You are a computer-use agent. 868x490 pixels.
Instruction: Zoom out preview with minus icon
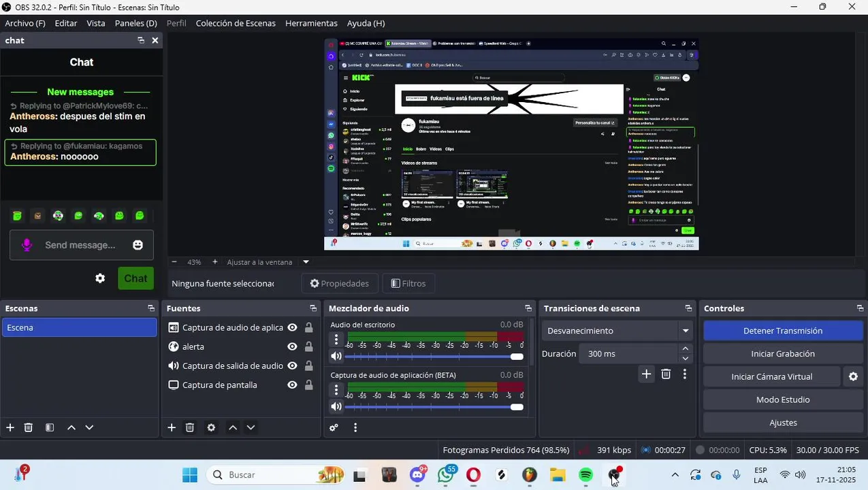click(174, 262)
